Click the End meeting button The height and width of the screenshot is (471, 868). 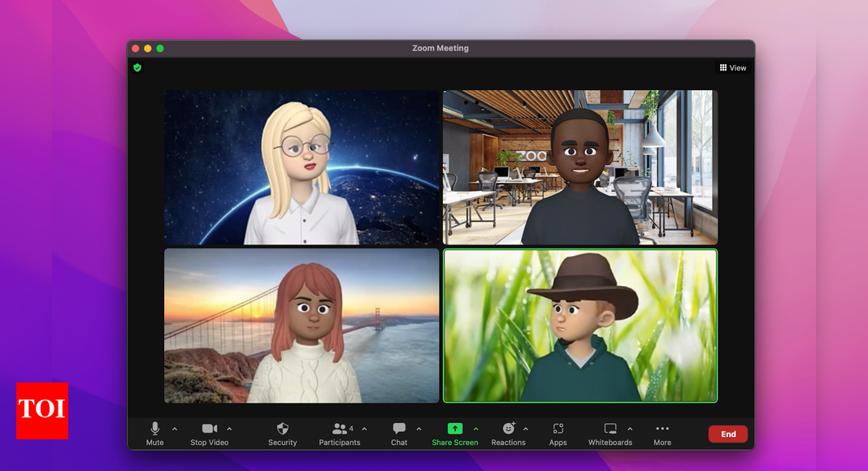727,434
